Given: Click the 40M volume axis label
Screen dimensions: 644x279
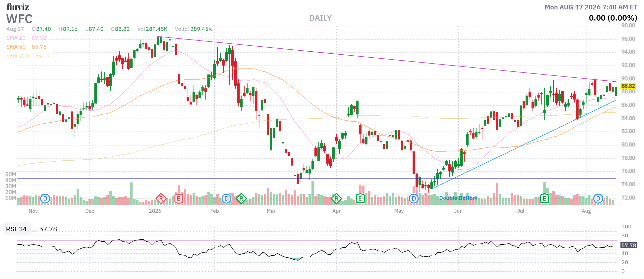Looking at the screenshot, I should (10, 180).
